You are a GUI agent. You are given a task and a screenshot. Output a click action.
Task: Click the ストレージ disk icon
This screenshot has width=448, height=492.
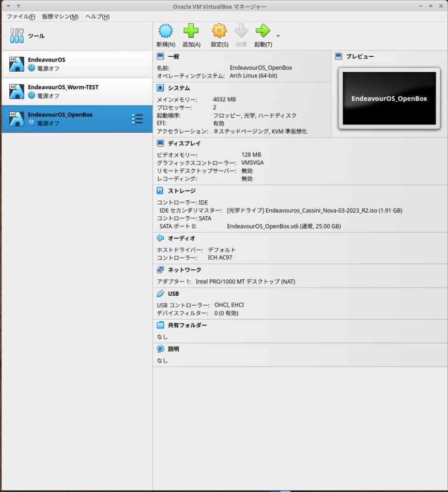tap(160, 191)
